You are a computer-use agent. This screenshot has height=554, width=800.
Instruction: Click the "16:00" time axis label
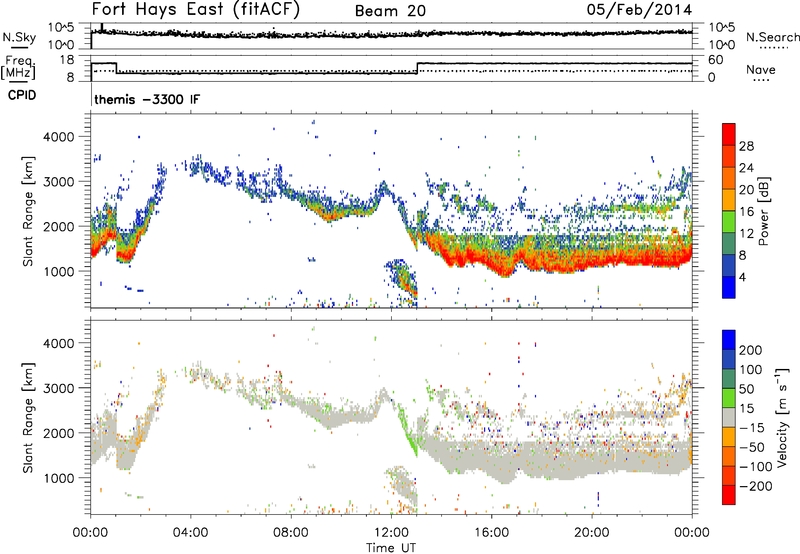click(x=491, y=533)
